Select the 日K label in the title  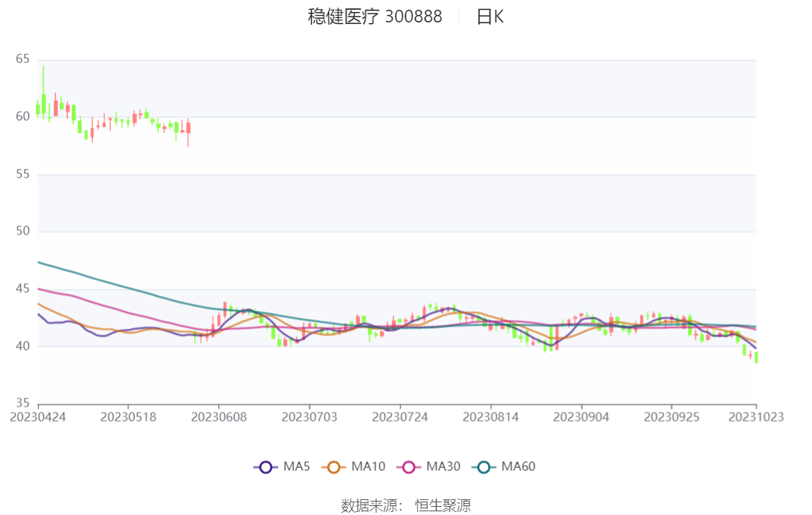point(490,16)
